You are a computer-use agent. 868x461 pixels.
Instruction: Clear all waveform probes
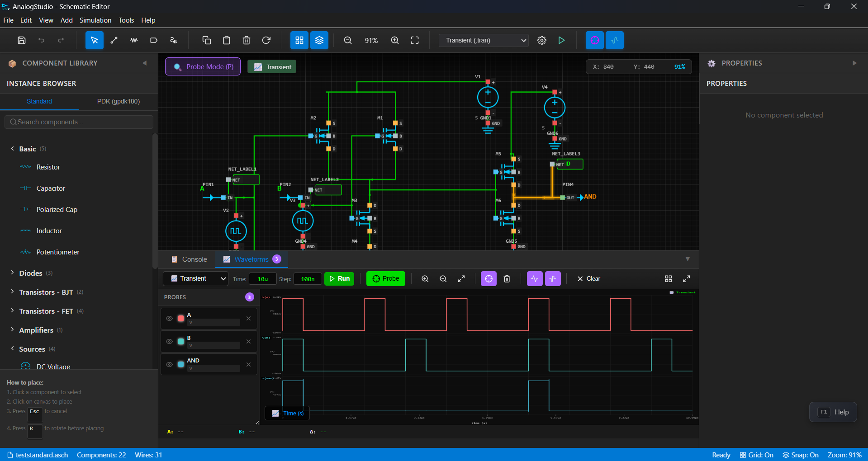(x=588, y=278)
